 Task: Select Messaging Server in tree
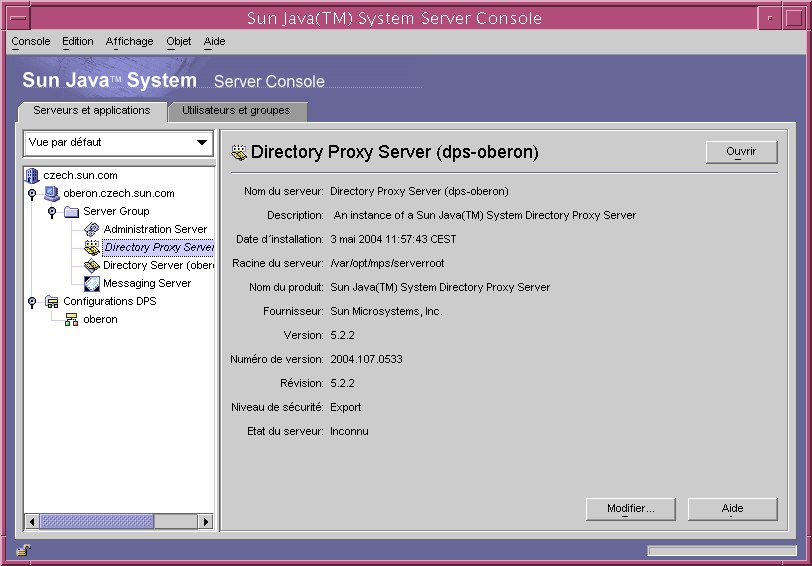pyautogui.click(x=147, y=283)
